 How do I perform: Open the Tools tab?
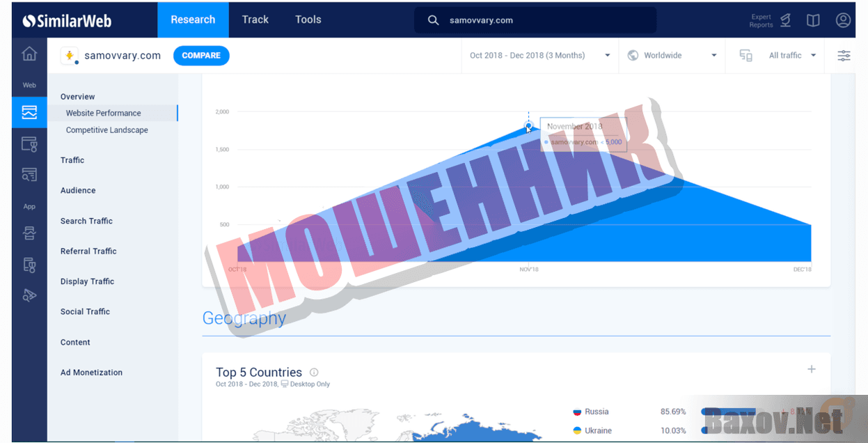(308, 20)
